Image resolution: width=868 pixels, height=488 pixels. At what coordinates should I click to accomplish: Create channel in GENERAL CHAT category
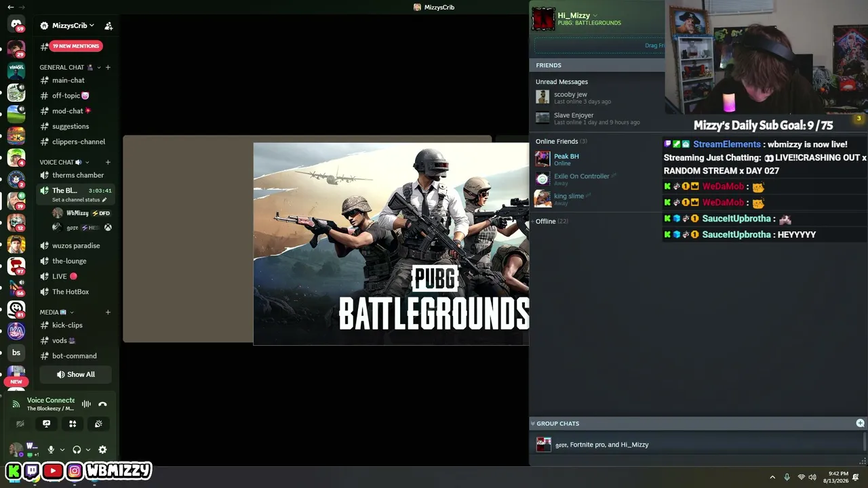[x=108, y=67]
